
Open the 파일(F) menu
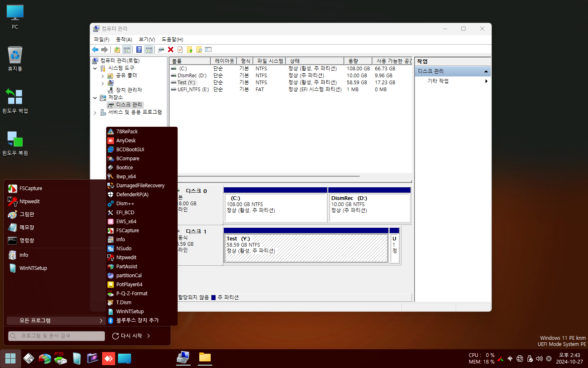pyautogui.click(x=101, y=39)
